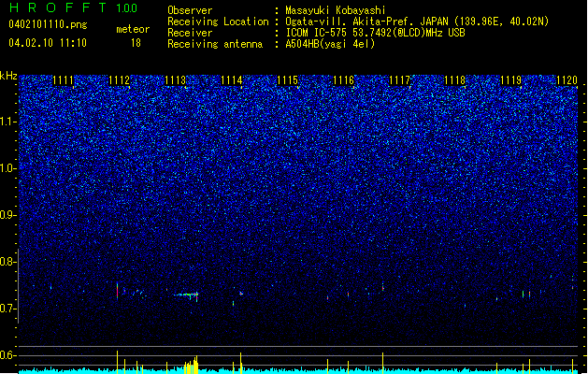Image resolution: width=588 pixels, height=374 pixels.
Task: Click the 0.8 kHz axis label
Action: click(x=8, y=262)
